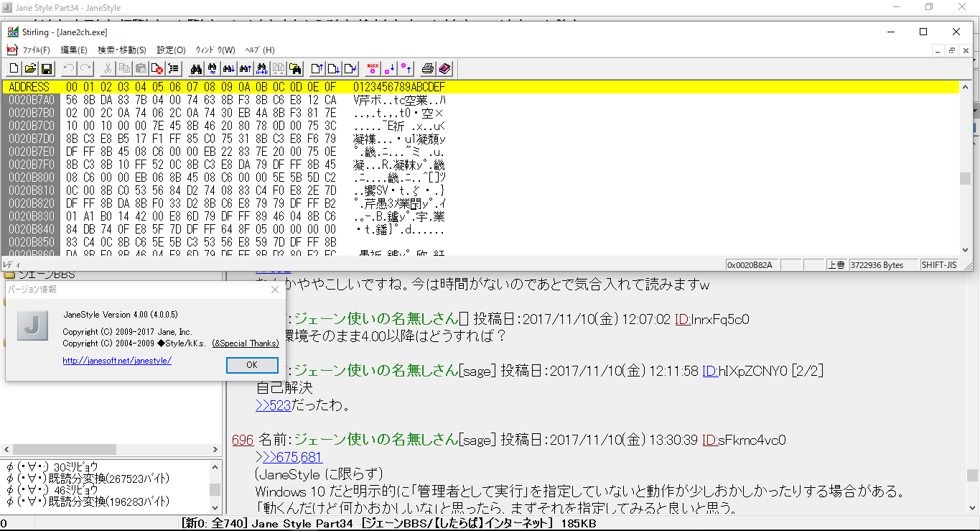Cut selection with the scissors icon
This screenshot has height=531, width=980.
[108, 68]
